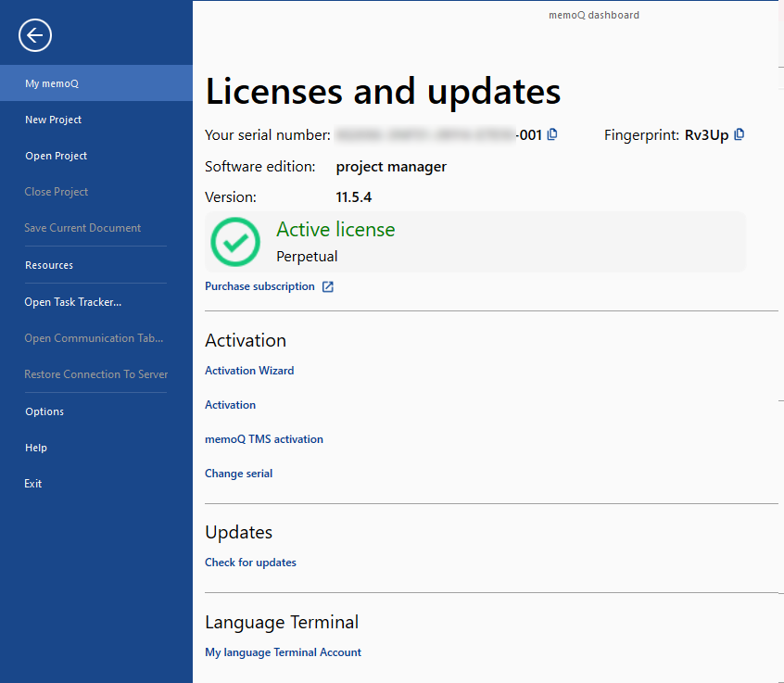This screenshot has width=784, height=683.
Task: Select My memoQ in the sidebar
Action: coord(96,83)
